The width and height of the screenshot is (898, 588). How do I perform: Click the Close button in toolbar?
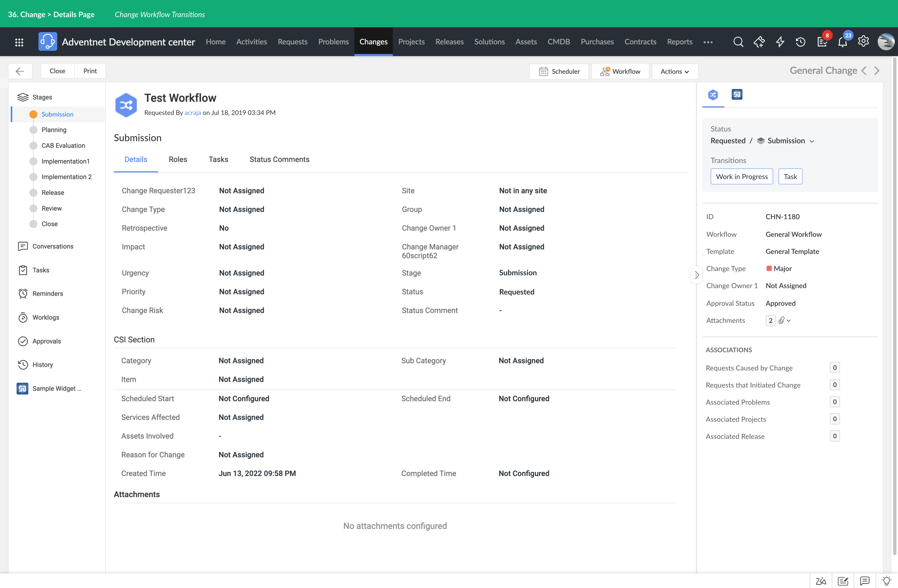click(57, 71)
